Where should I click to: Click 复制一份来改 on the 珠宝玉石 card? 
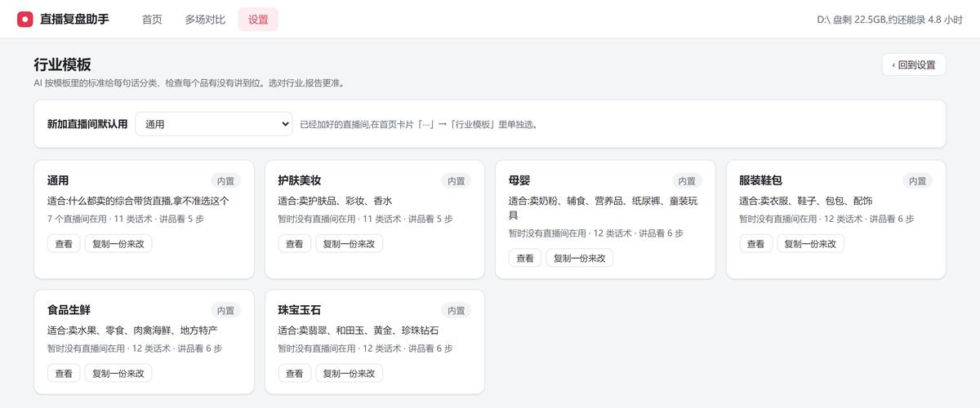[350, 373]
